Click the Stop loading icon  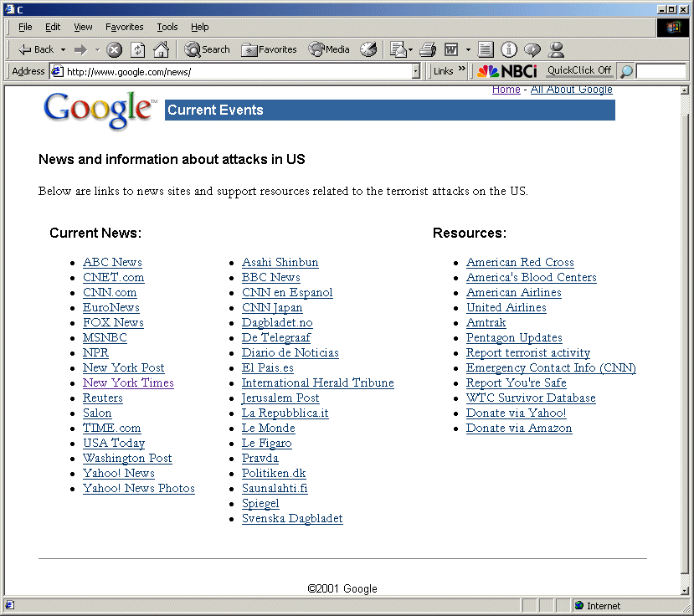tap(115, 50)
